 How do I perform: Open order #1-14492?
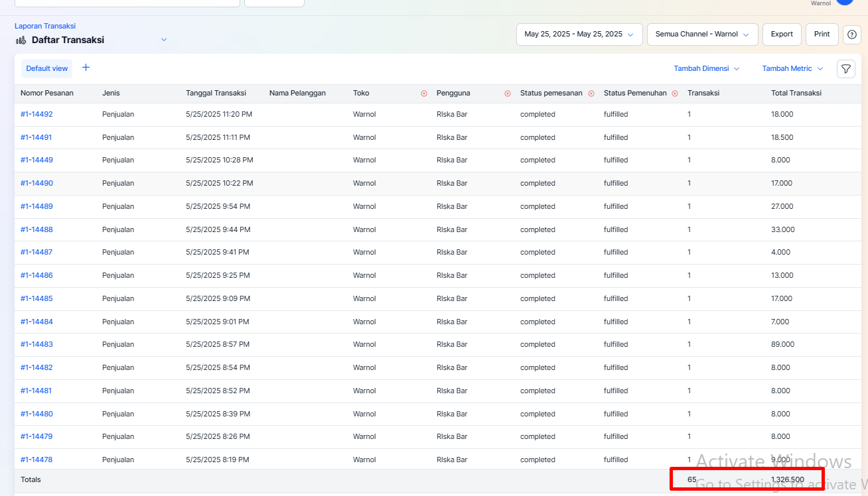pos(36,114)
